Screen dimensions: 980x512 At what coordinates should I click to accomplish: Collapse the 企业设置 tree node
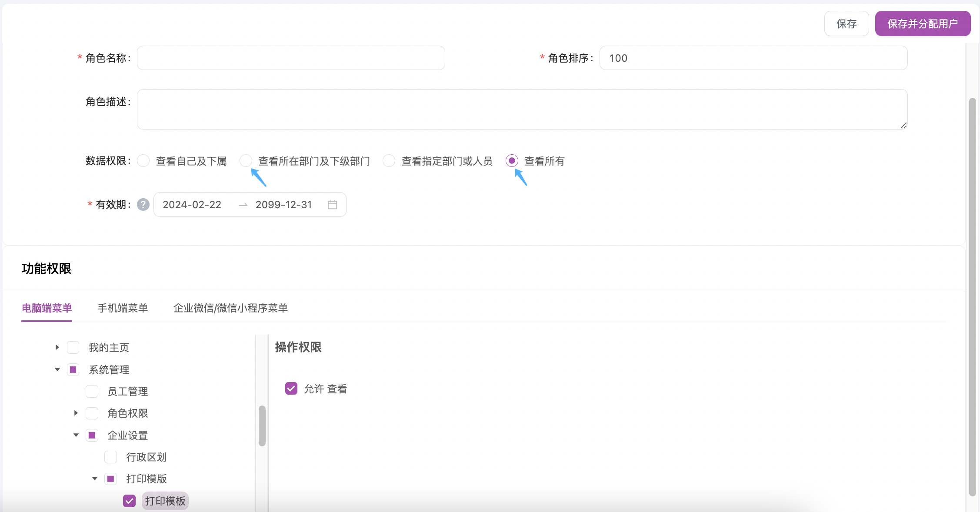coord(76,435)
